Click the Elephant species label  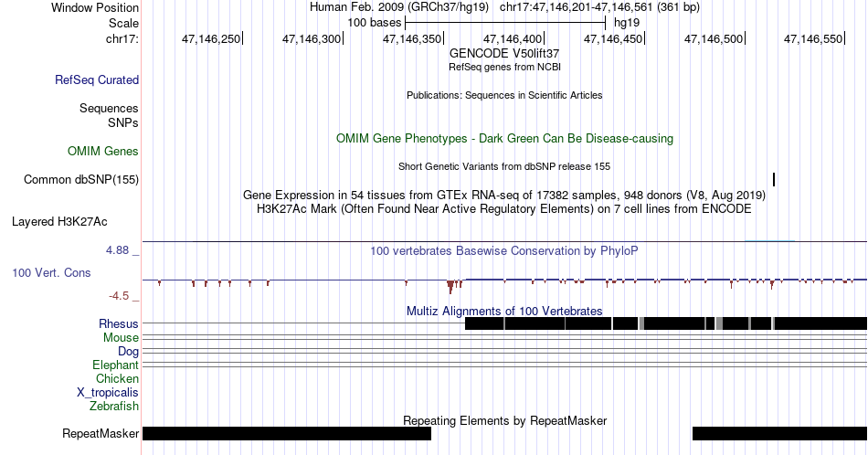tap(116, 365)
